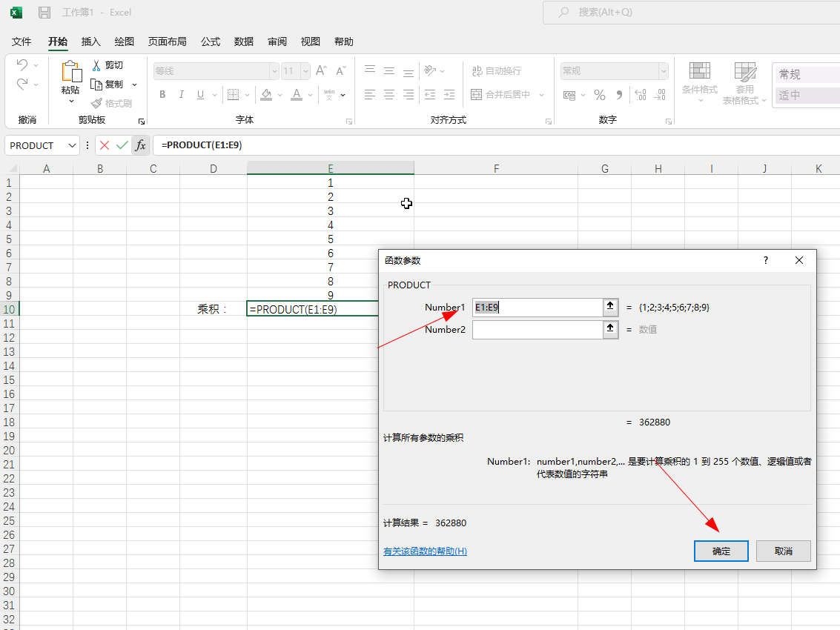Select the column F header
This screenshot has height=630, width=840.
tap(496, 169)
